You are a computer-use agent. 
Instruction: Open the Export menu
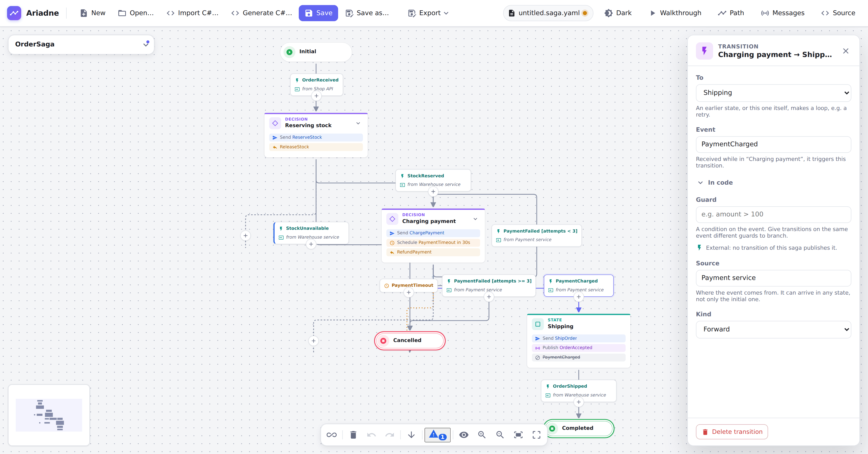click(x=428, y=13)
